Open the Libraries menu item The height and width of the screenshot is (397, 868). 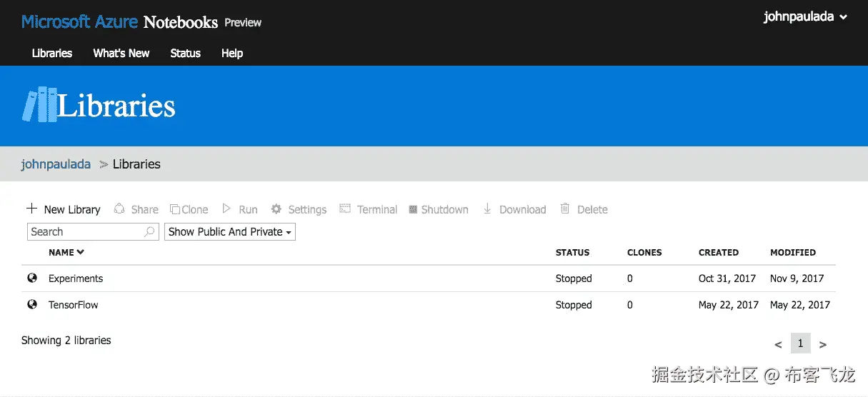point(52,53)
